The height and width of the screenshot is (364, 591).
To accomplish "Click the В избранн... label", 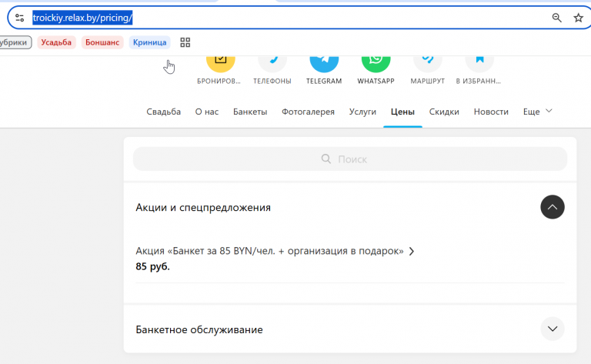I will tap(479, 81).
